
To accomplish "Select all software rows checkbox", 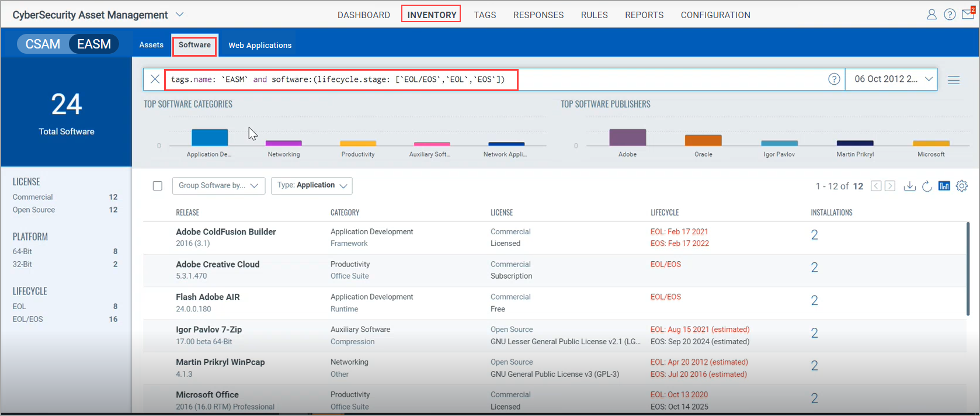I will [x=158, y=186].
